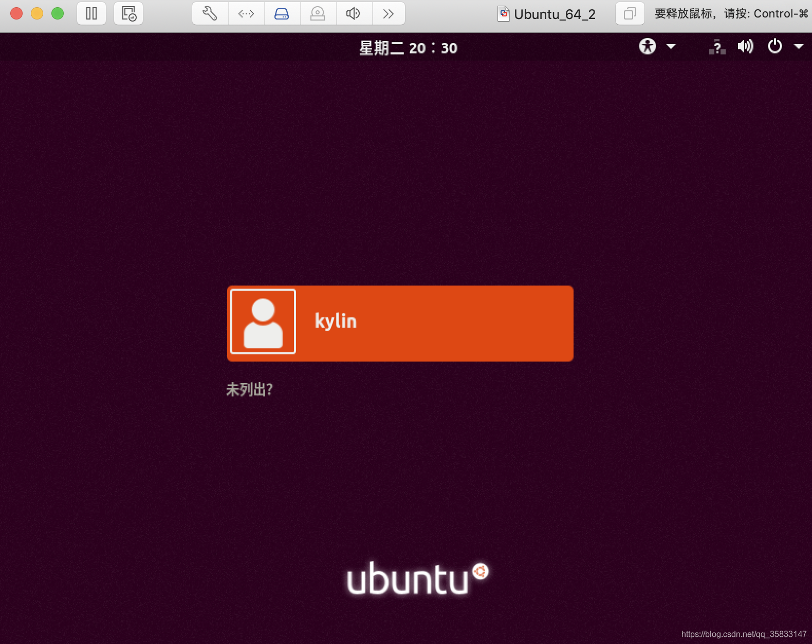The height and width of the screenshot is (644, 812).
Task: Click the multi-window view button
Action: (x=630, y=13)
